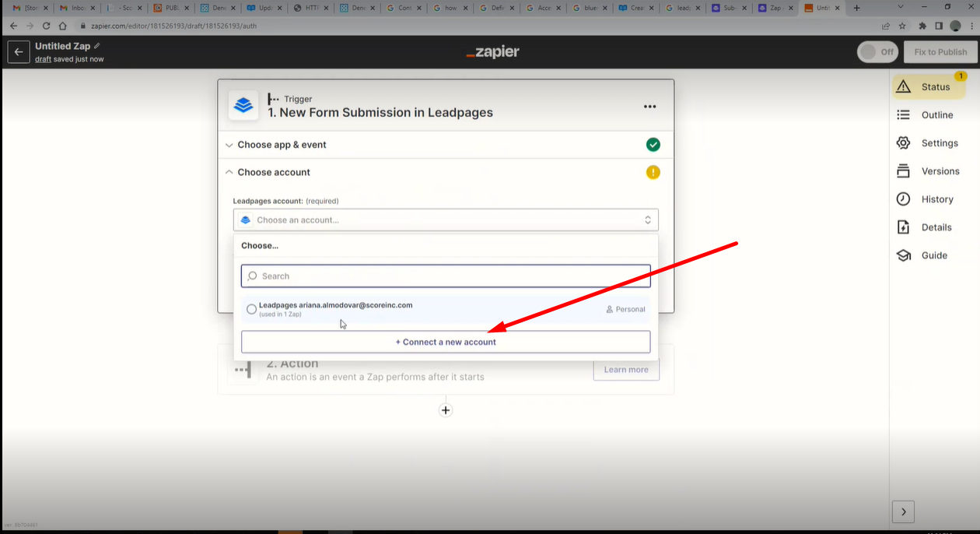
Task: Open History in the right sidebar
Action: point(925,198)
